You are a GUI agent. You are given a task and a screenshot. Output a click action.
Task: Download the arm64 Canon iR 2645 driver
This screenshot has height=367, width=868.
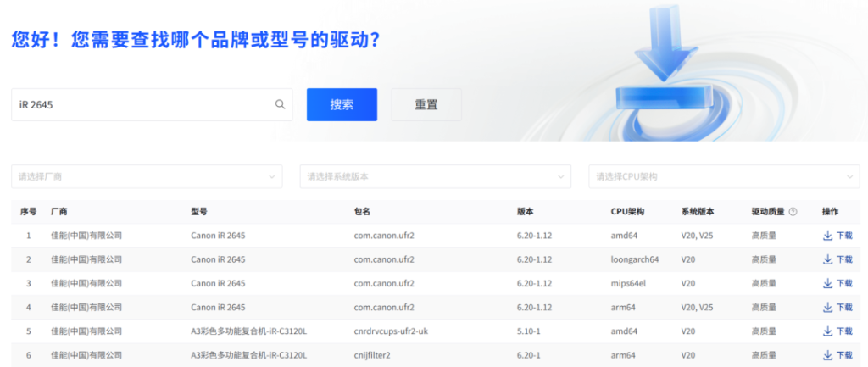(x=837, y=307)
